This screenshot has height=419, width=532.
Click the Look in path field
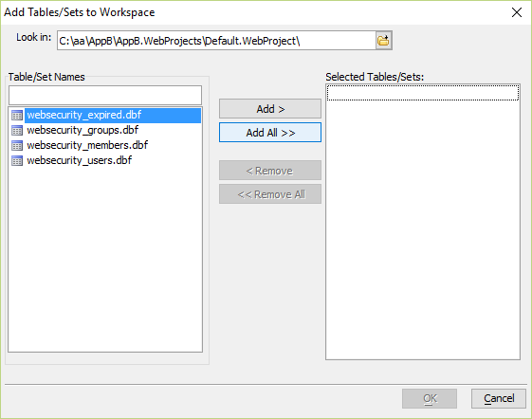[216, 41]
